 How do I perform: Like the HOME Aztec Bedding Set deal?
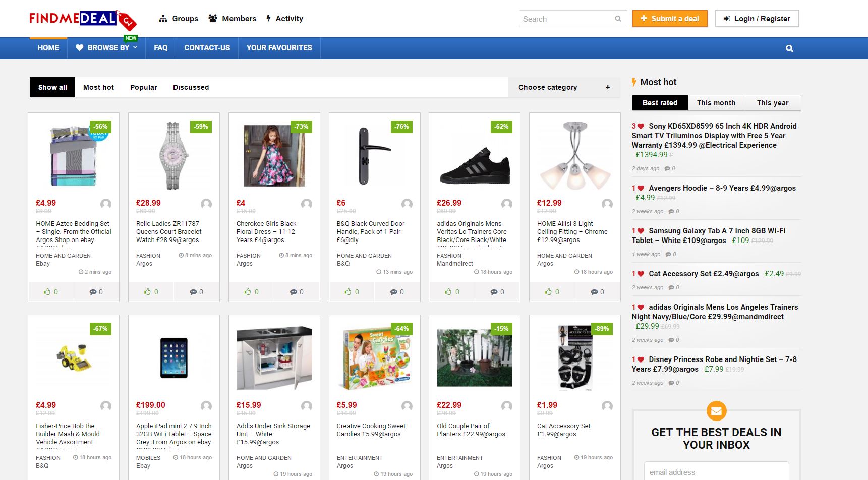pyautogui.click(x=51, y=292)
